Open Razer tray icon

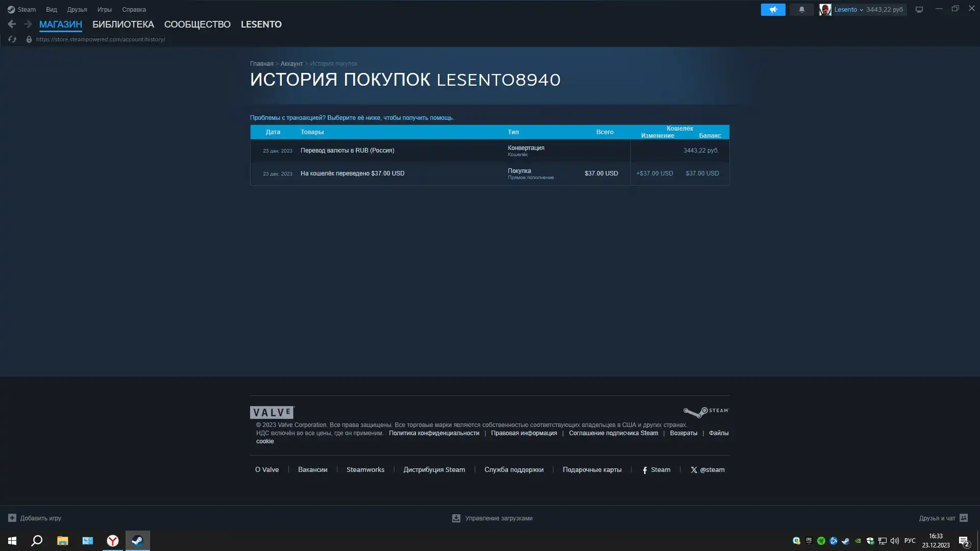(821, 541)
